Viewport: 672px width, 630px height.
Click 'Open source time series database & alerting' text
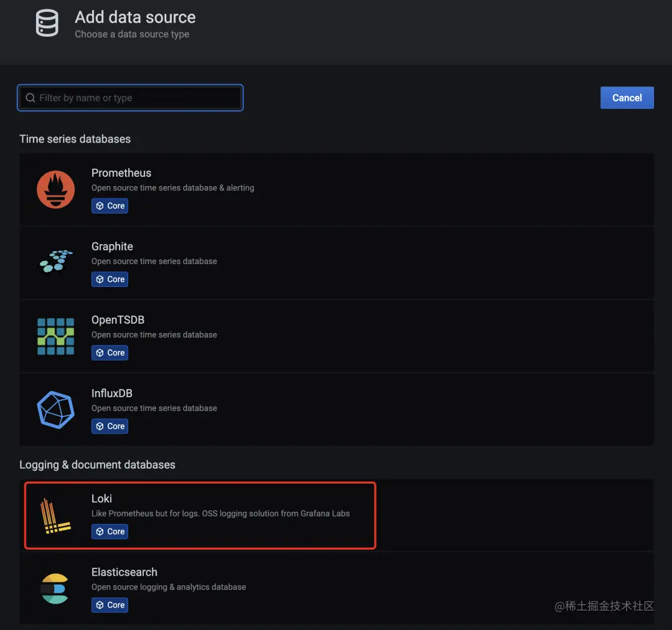[173, 188]
